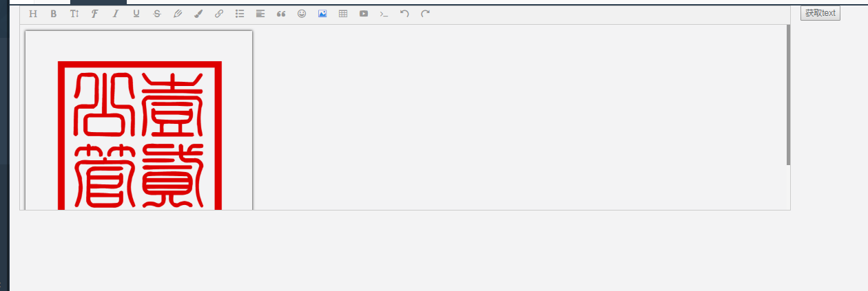Click the insert image icon
The width and height of the screenshot is (868, 291).
coord(322,14)
